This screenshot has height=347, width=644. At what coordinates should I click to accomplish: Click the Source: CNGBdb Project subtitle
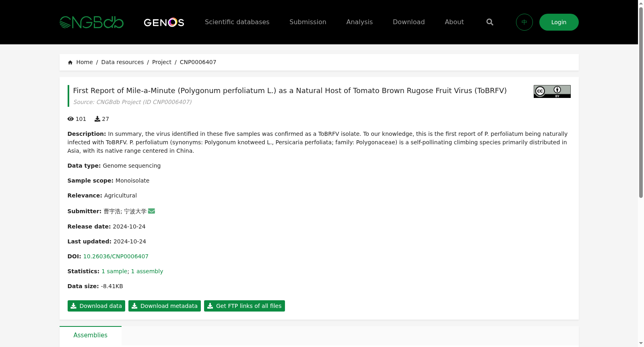coord(132,102)
